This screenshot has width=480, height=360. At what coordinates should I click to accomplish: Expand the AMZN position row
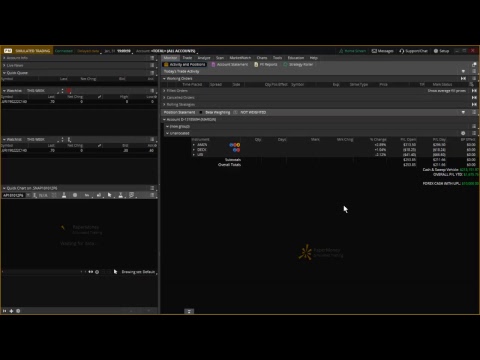194,145
